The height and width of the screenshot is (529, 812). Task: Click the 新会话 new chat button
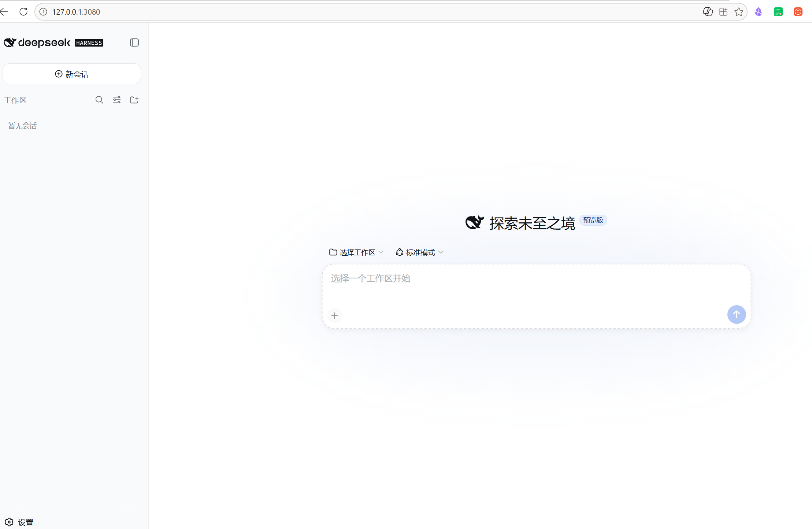(72, 74)
